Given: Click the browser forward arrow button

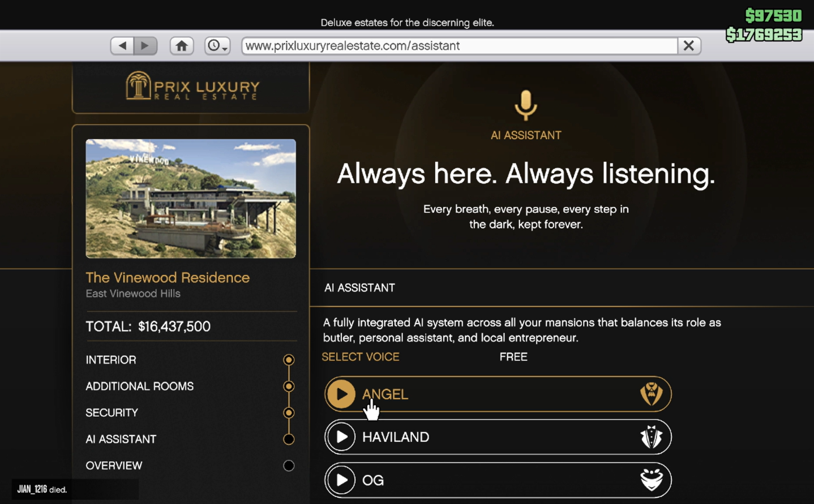Looking at the screenshot, I should coord(145,45).
